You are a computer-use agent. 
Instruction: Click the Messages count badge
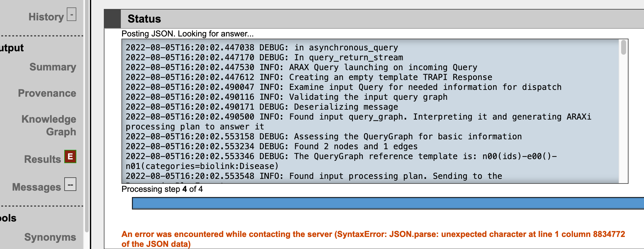click(70, 184)
